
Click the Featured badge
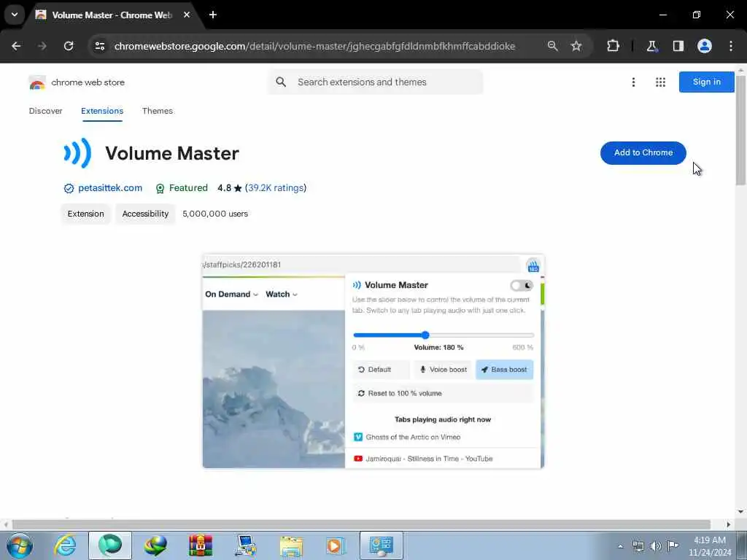point(182,188)
